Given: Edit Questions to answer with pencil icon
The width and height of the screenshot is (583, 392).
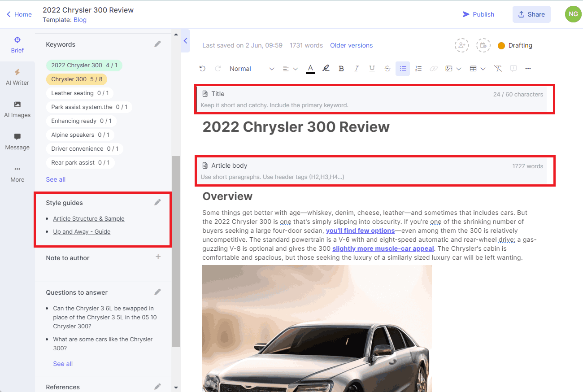Looking at the screenshot, I should click(157, 292).
